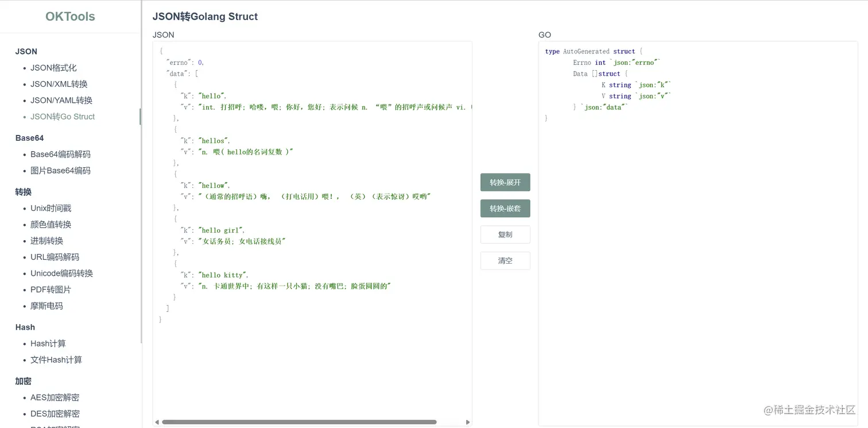Click the Hash sidebar section heading
868x428 pixels.
click(25, 327)
